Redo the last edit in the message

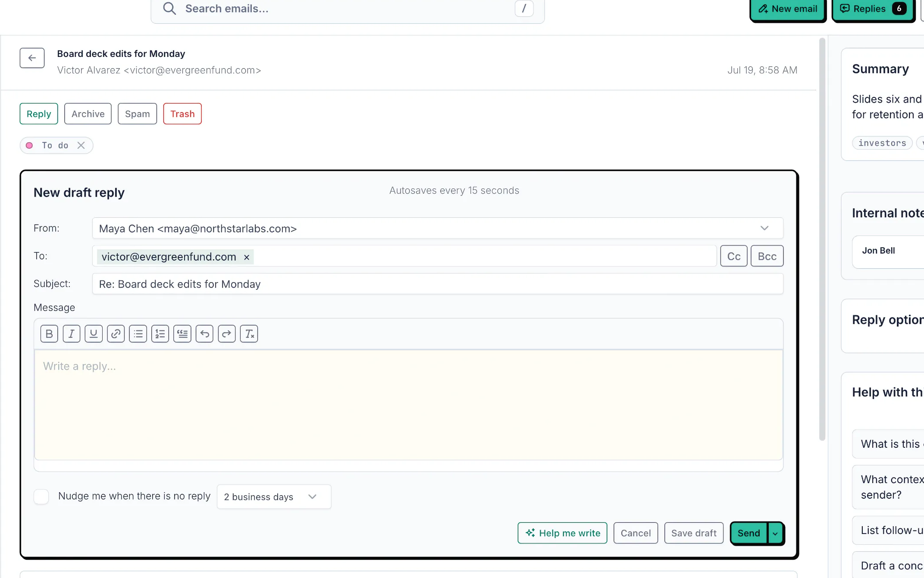pos(227,334)
